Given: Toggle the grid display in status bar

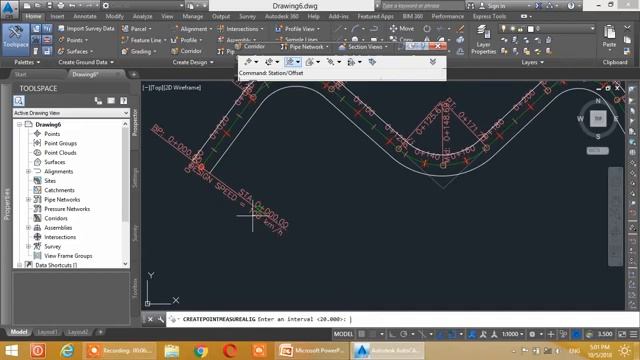Looking at the screenshot, I should pos(362,334).
